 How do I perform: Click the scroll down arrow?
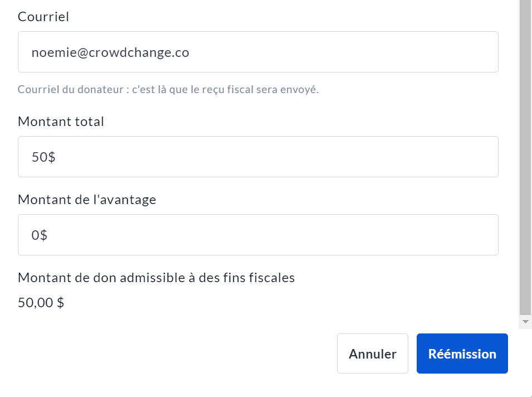525,322
